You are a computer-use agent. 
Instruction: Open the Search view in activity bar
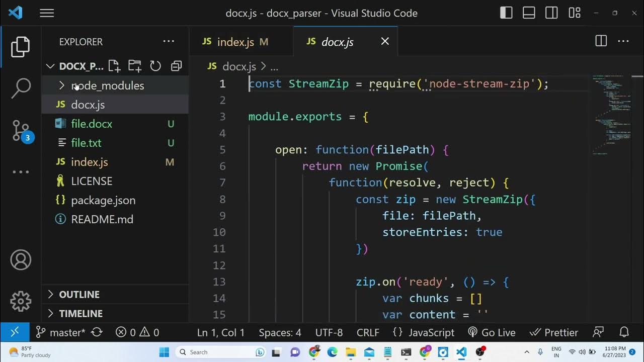pos(21,88)
